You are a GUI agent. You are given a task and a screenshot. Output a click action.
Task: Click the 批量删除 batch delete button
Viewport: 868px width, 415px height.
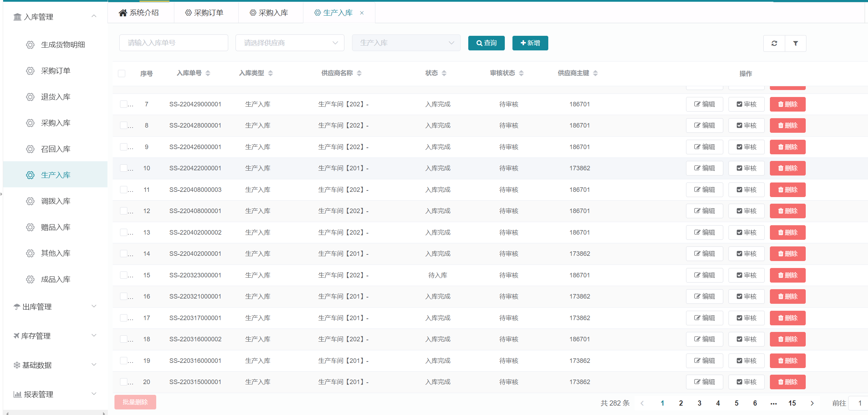(x=135, y=402)
